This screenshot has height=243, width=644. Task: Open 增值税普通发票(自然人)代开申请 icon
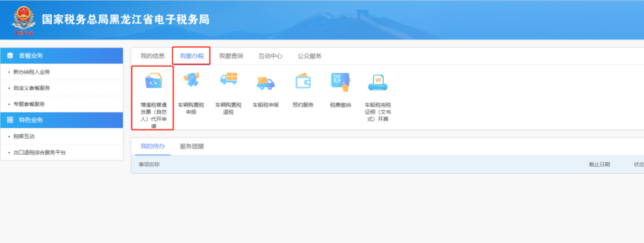(x=154, y=81)
